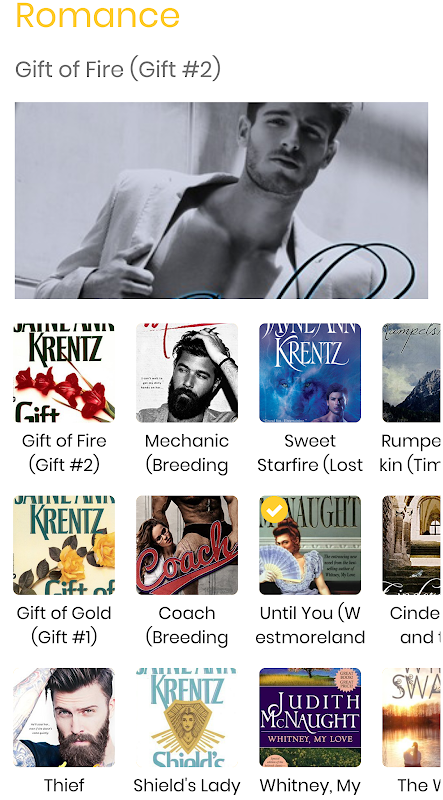Open the Gift of Gold cover
Screen dimensions: 443x800
pyautogui.click(x=64, y=545)
